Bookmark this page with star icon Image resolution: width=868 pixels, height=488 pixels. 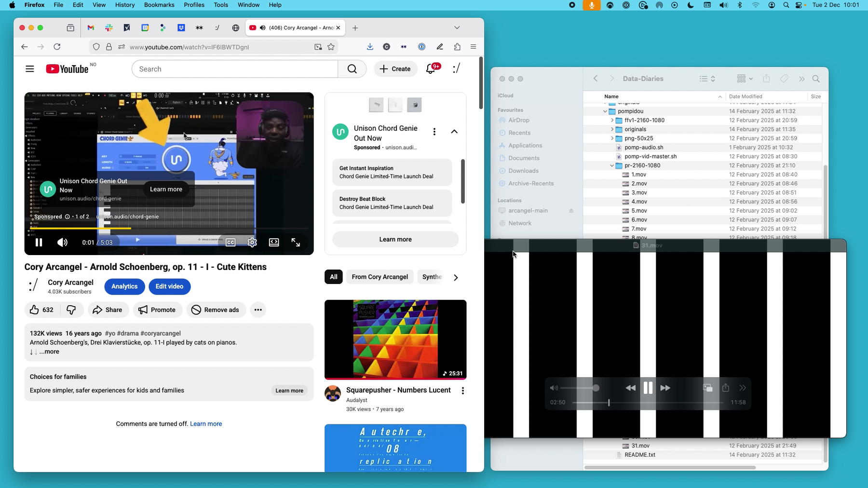click(331, 47)
